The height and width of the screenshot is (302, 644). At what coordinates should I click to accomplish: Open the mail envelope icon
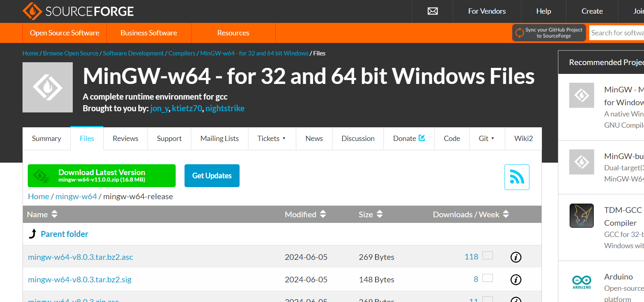433,11
